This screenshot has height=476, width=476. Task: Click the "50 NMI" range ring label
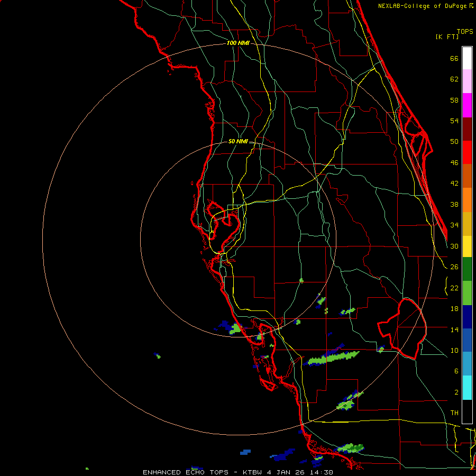coord(238,141)
